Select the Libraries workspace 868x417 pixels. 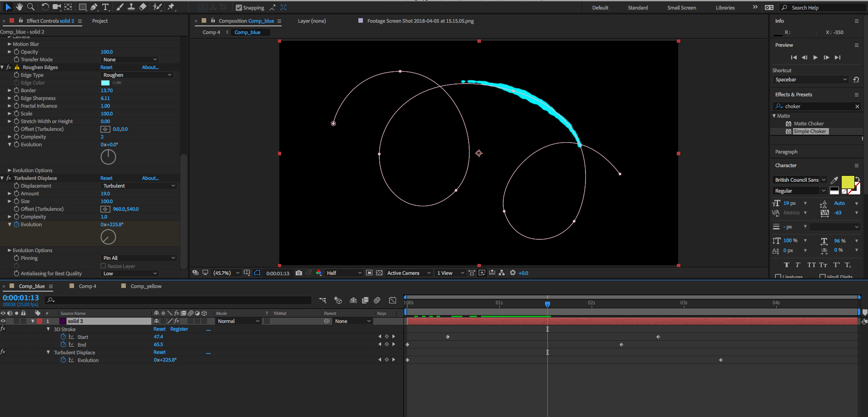click(725, 8)
